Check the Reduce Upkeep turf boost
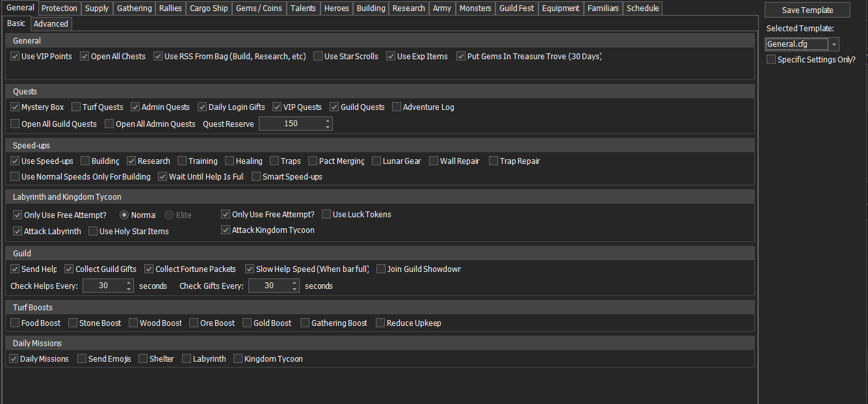868x404 pixels. click(x=380, y=323)
